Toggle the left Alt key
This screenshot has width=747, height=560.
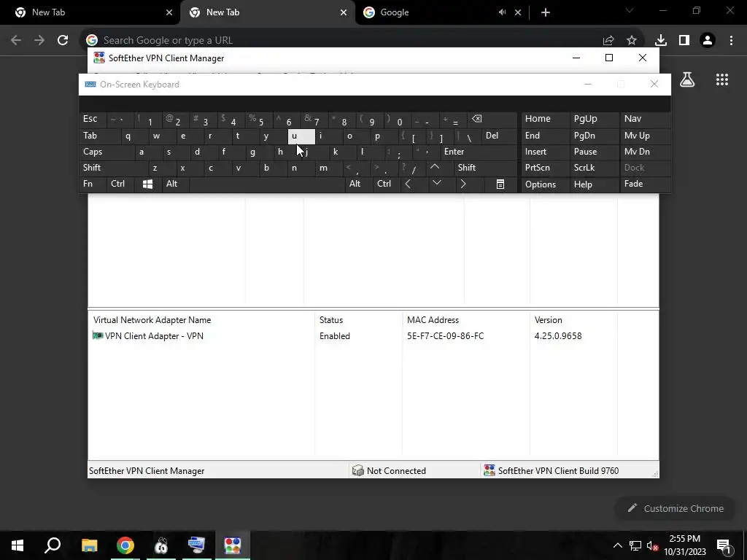coord(174,184)
